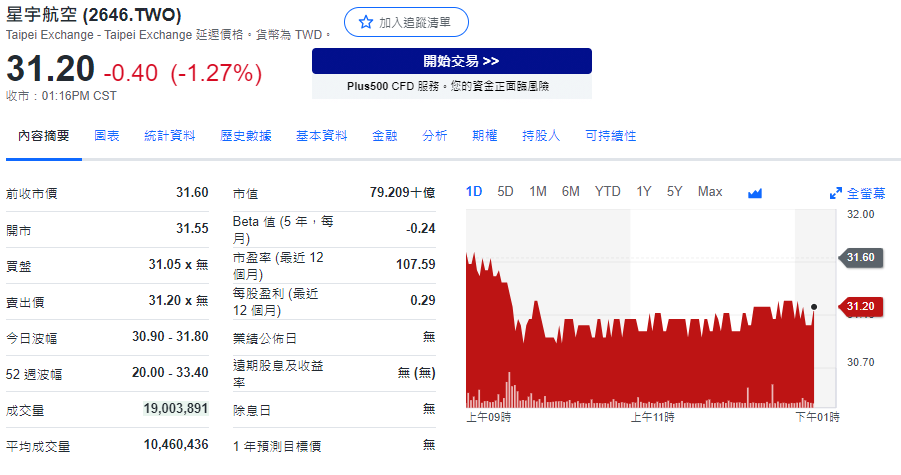Viewport: 901px width, 475px height.
Task: Click the 上午11時 chart axis label
Action: tap(653, 417)
